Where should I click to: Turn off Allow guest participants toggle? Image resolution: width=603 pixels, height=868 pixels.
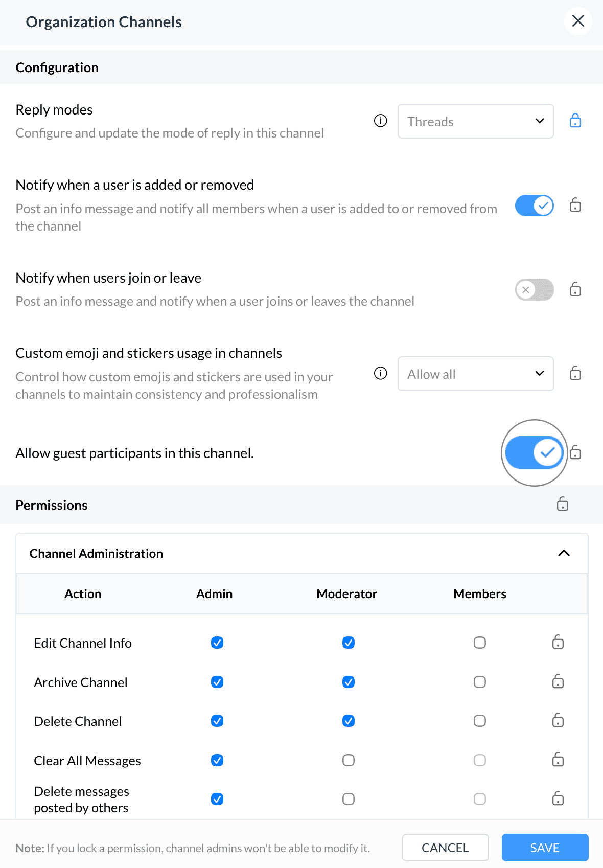coord(535,452)
